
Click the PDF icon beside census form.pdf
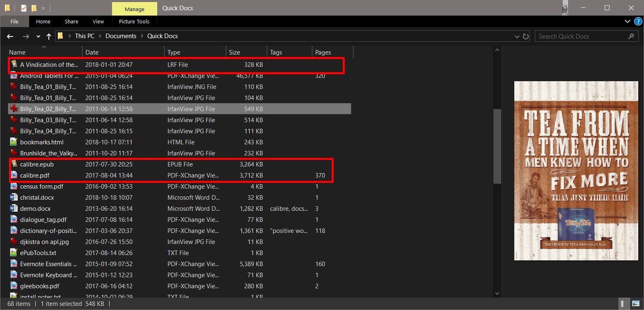pyautogui.click(x=14, y=186)
